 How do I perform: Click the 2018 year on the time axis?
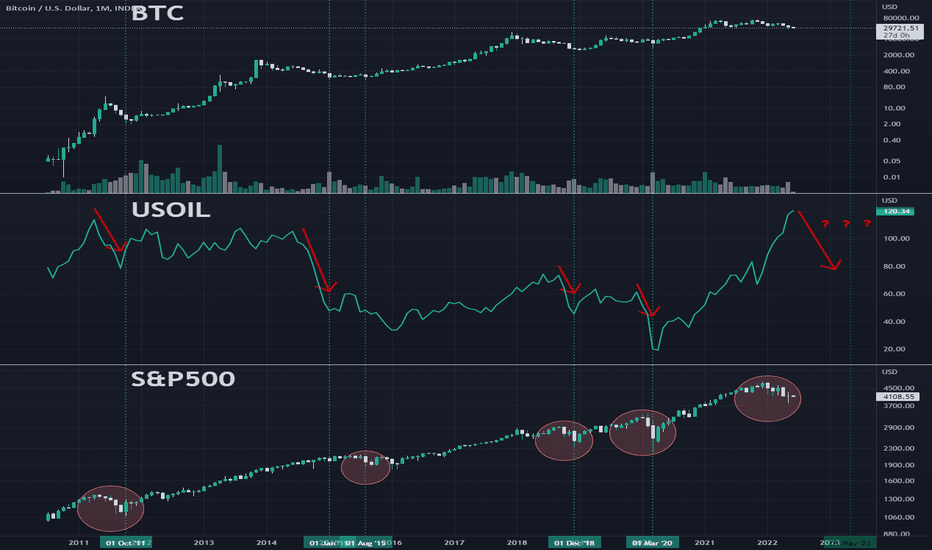point(517,542)
